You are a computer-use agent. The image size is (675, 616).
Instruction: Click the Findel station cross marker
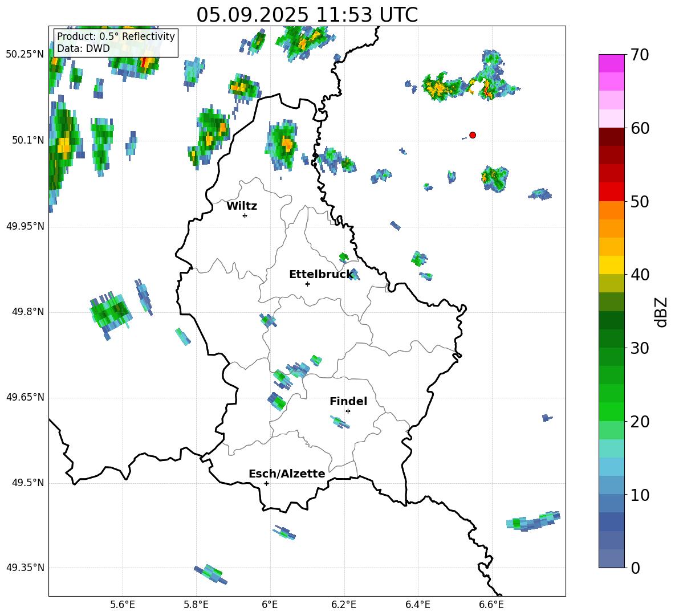[348, 411]
